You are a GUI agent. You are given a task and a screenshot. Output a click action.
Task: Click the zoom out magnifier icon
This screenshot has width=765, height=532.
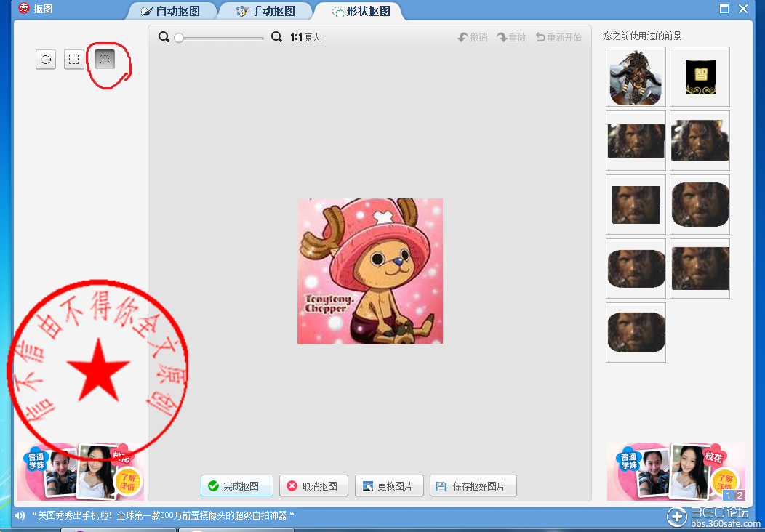[x=164, y=37]
